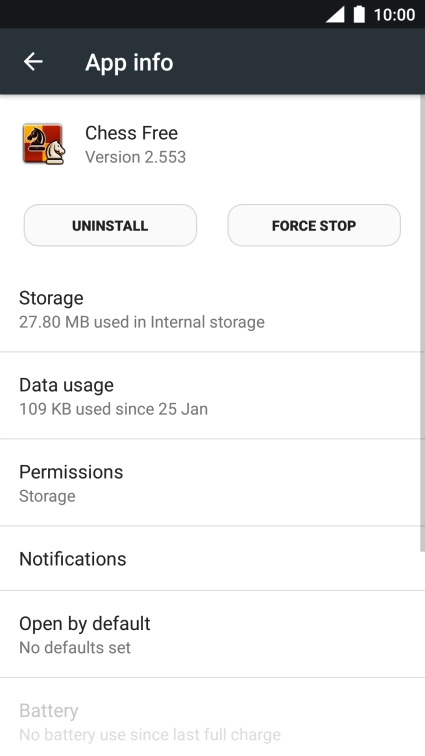Screen dimensions: 425x756
Task: Tap the battery status bar icon
Action: point(359,14)
